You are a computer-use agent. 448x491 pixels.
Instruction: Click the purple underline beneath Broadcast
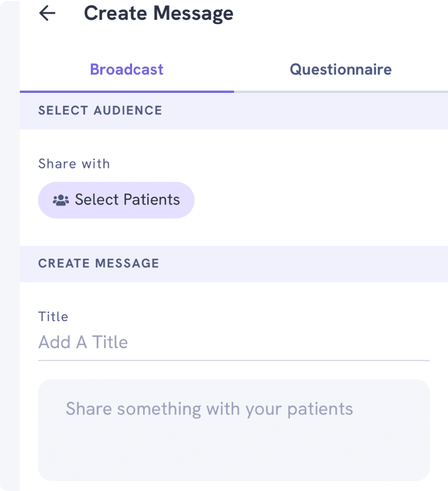[126, 91]
